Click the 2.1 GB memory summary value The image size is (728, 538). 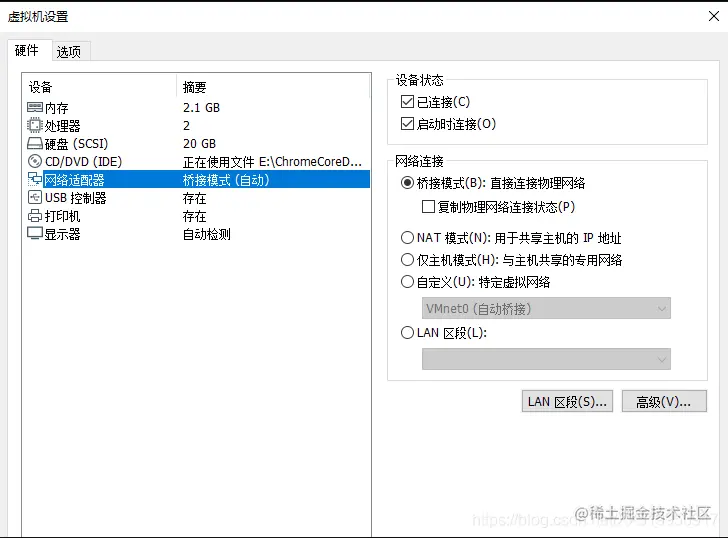click(202, 108)
